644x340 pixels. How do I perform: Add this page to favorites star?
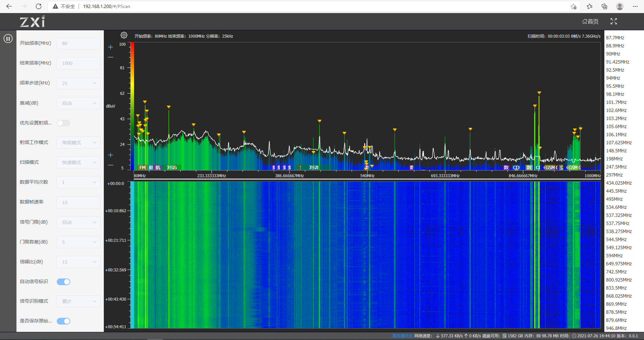573,6
